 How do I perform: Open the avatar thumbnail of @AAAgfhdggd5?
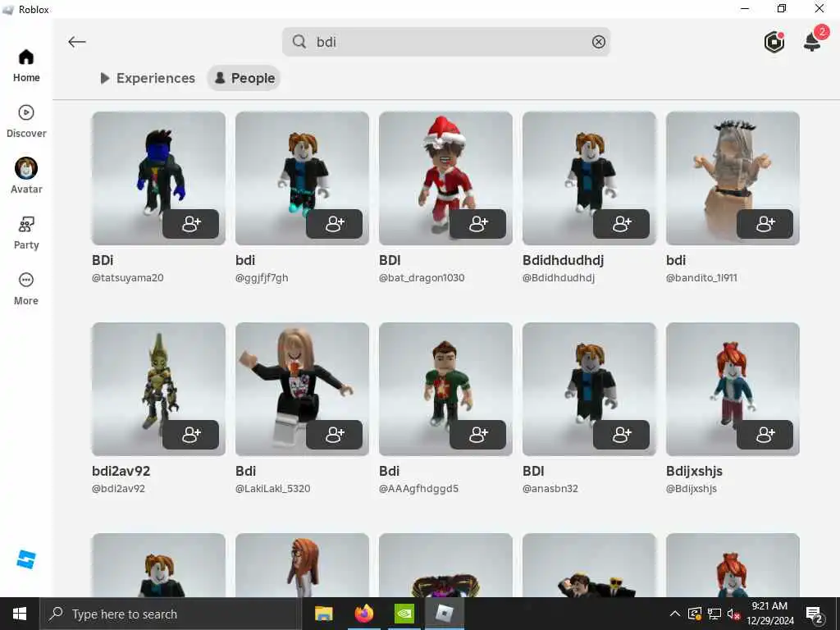coord(445,389)
